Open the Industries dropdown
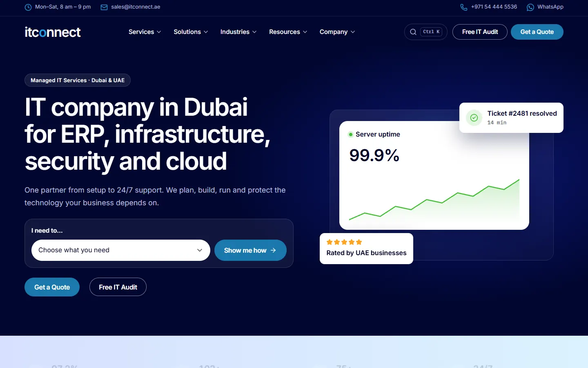The height and width of the screenshot is (368, 588). (238, 32)
